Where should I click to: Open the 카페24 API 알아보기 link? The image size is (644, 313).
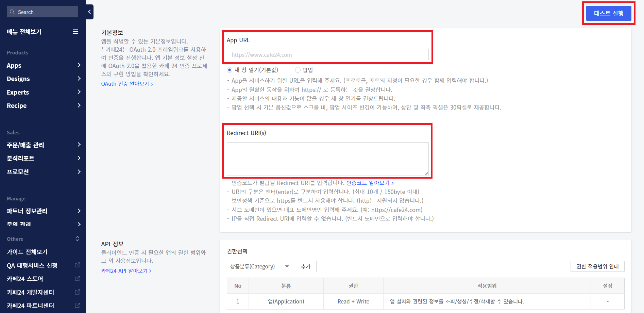[x=126, y=271]
